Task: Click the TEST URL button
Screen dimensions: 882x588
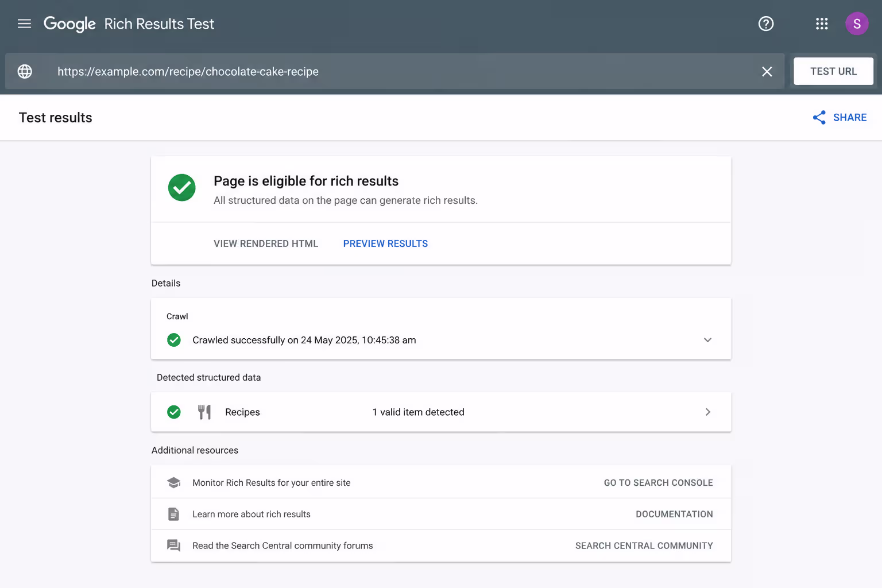Action: [833, 71]
